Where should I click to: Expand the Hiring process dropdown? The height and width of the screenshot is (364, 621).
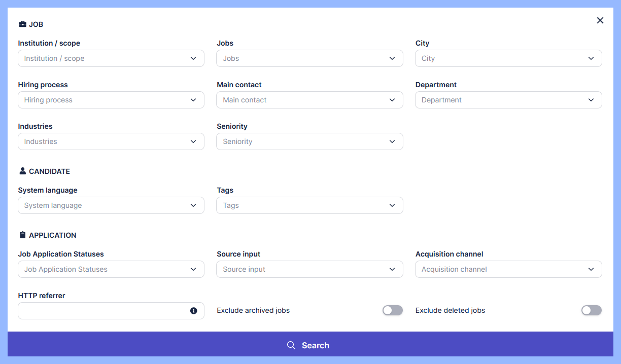click(x=111, y=100)
